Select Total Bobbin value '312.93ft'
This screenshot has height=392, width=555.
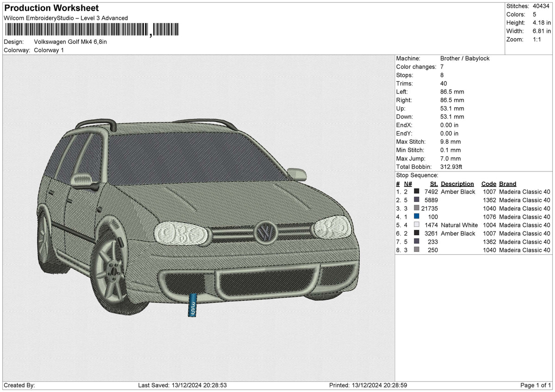451,166
